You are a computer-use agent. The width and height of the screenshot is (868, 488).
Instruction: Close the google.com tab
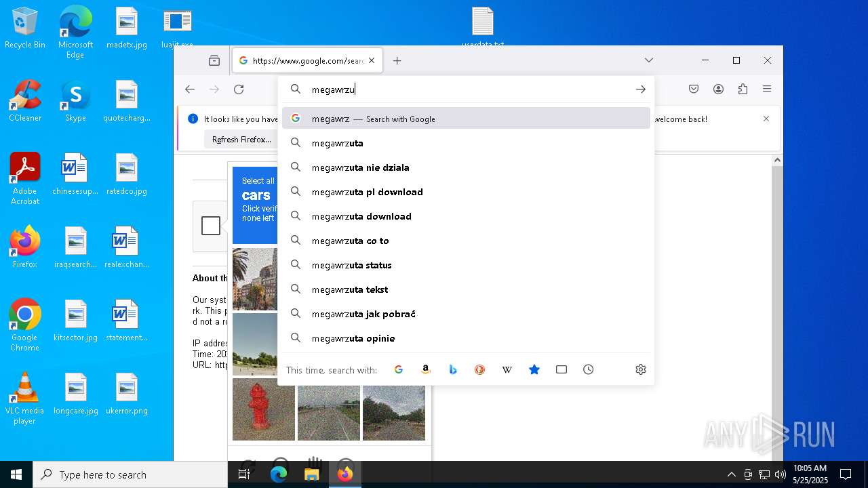tap(372, 60)
